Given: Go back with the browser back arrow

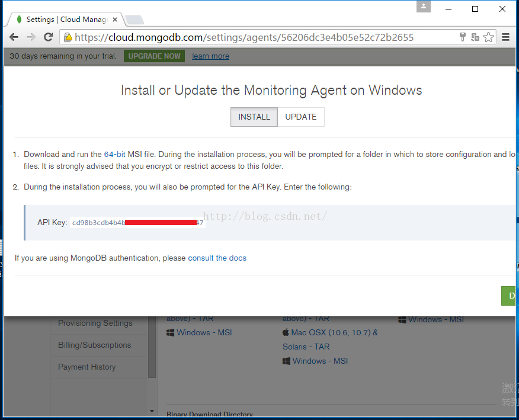Looking at the screenshot, I should click(x=14, y=37).
